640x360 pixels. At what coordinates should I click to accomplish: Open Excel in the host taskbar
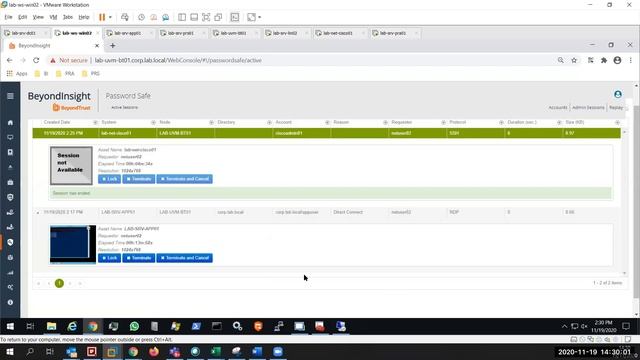point(216,351)
